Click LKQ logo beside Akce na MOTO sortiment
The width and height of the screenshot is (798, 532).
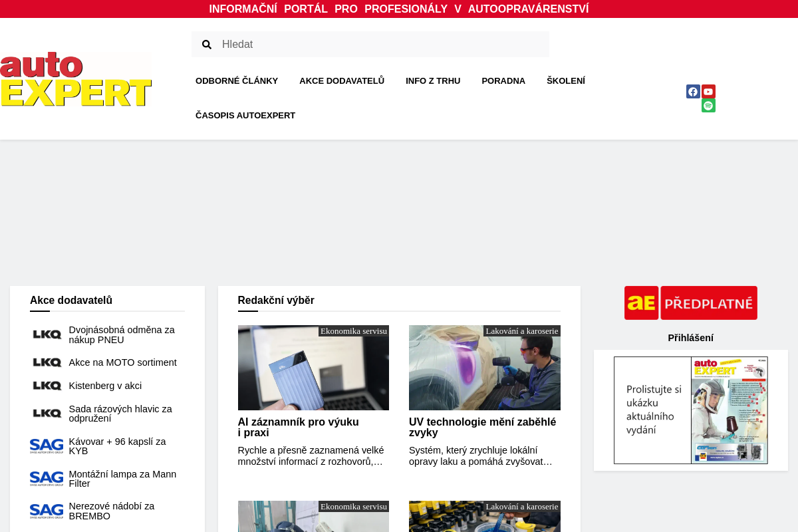47,362
